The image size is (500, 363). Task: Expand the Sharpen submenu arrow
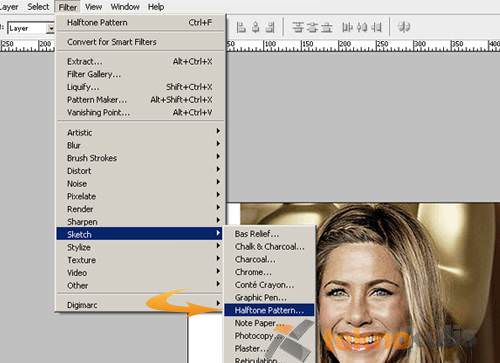click(x=218, y=220)
